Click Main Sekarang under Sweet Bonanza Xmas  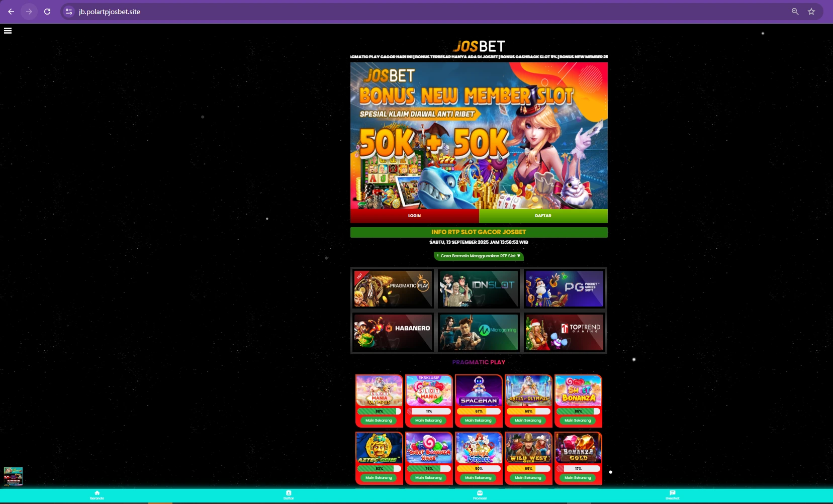pos(429,478)
